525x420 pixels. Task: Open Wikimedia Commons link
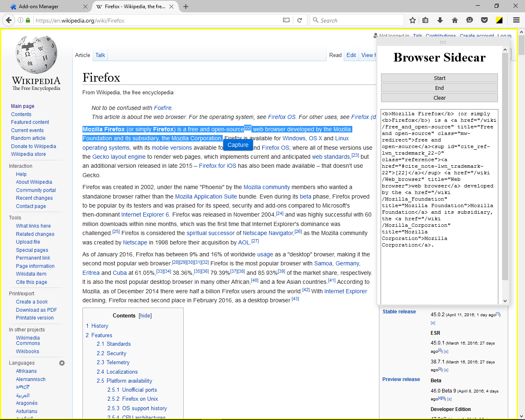(x=28, y=340)
